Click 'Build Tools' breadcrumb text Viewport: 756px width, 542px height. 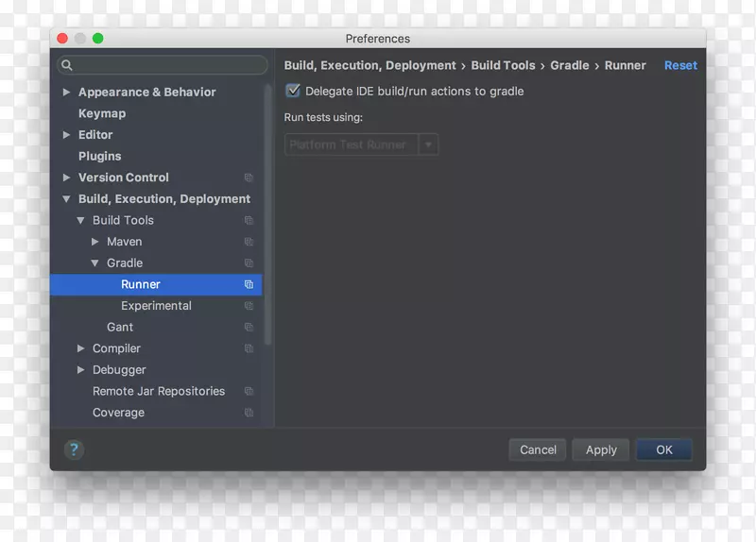click(x=503, y=65)
